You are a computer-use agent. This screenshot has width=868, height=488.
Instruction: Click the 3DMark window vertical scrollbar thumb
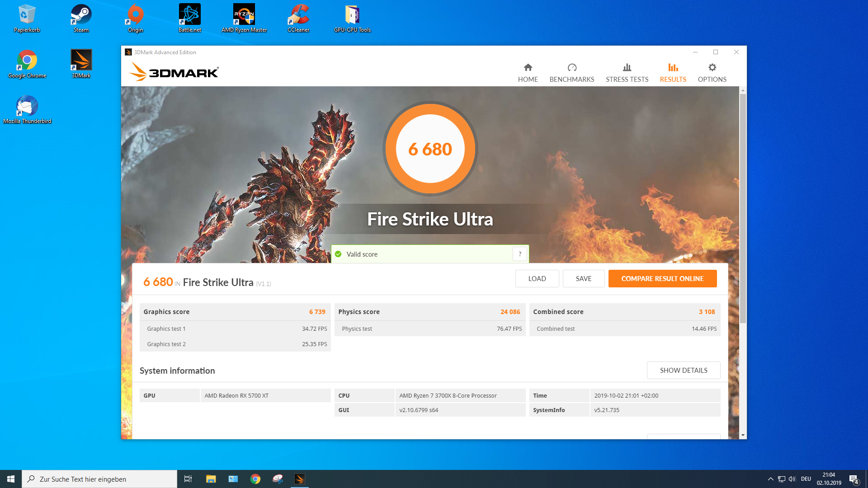(743, 208)
